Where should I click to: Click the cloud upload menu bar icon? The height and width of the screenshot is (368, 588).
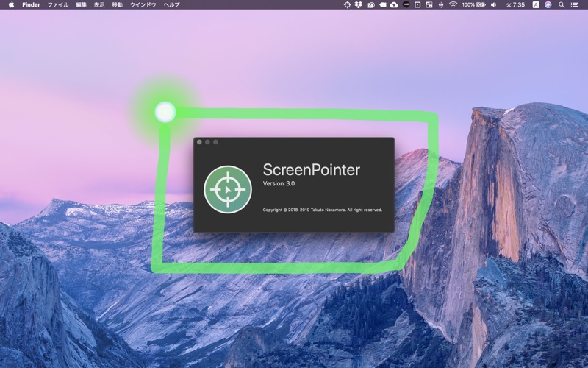coord(394,4)
